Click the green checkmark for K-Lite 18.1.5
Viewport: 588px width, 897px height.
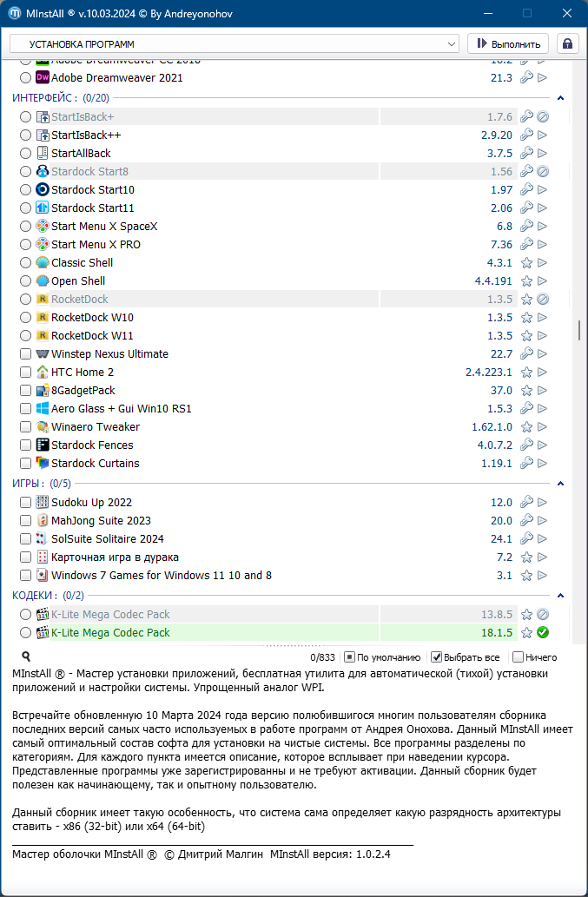(x=543, y=633)
